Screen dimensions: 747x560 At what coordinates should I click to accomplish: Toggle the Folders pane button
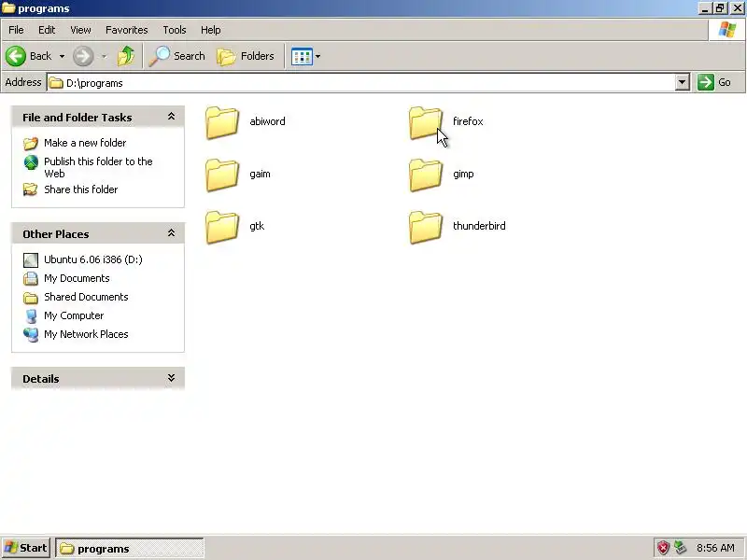(246, 56)
